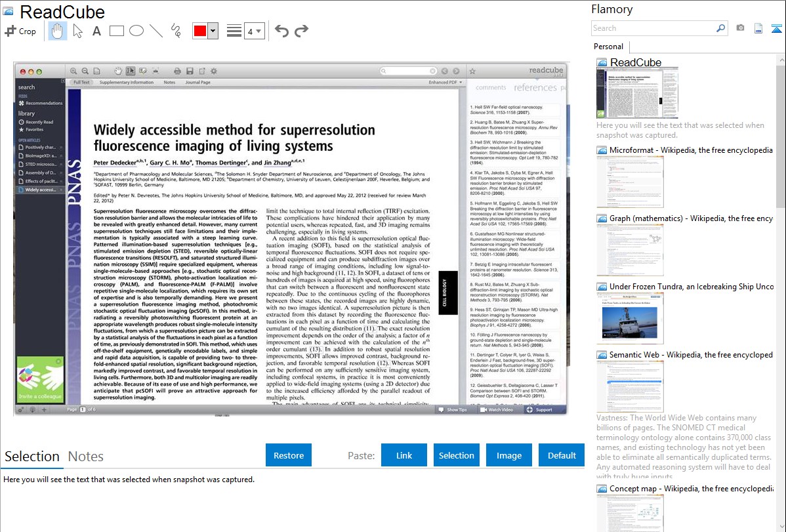Screen dimensions: 786x532
Task: Open the Notes tab
Action: click(x=86, y=457)
